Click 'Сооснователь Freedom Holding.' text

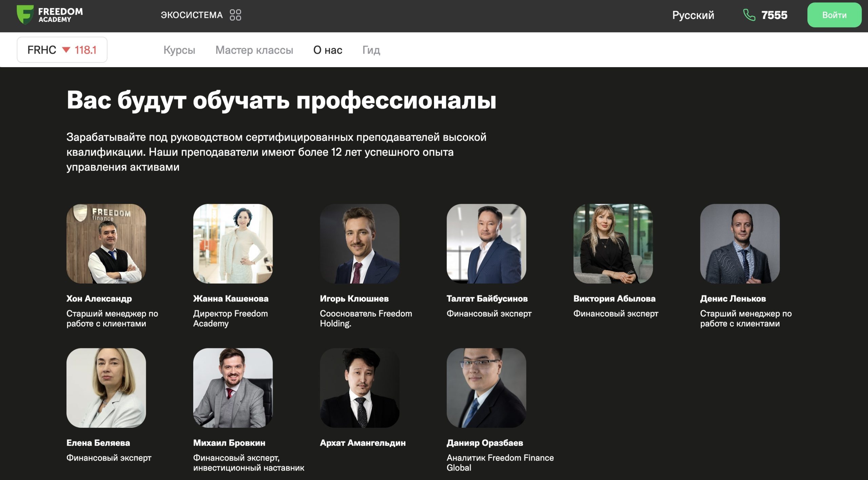coord(366,319)
